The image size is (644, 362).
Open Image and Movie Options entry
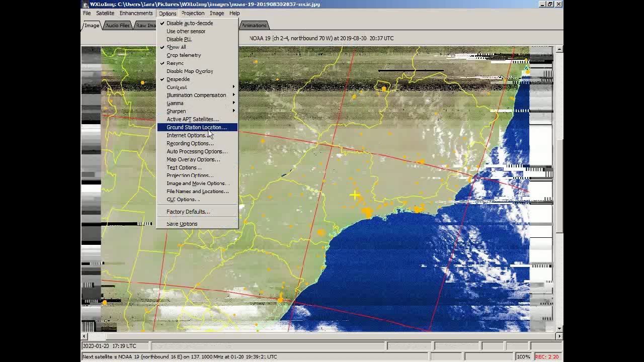[x=197, y=184]
